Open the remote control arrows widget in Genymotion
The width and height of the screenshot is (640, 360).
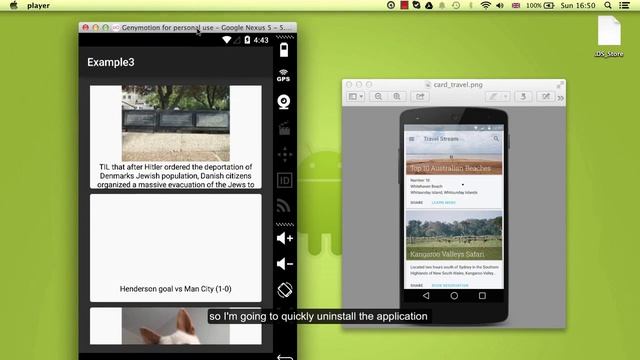click(x=284, y=154)
